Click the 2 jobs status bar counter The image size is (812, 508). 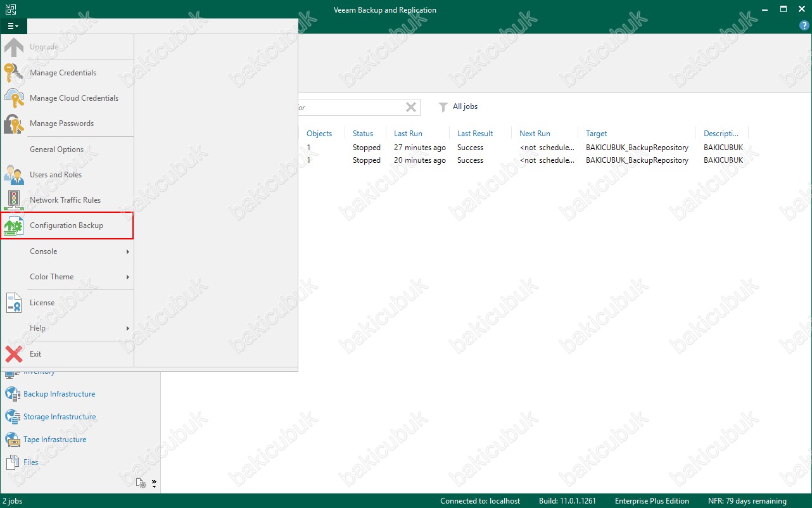click(13, 501)
